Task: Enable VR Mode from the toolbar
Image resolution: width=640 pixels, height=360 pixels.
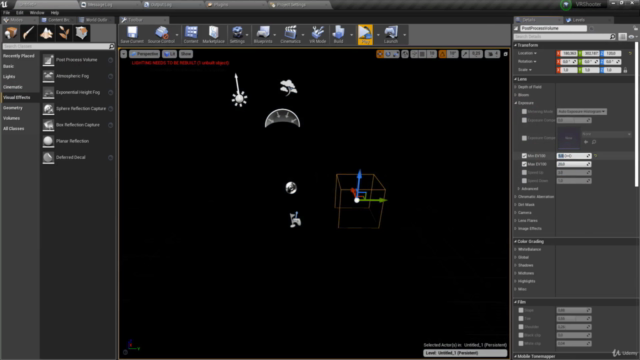Action: (318, 33)
